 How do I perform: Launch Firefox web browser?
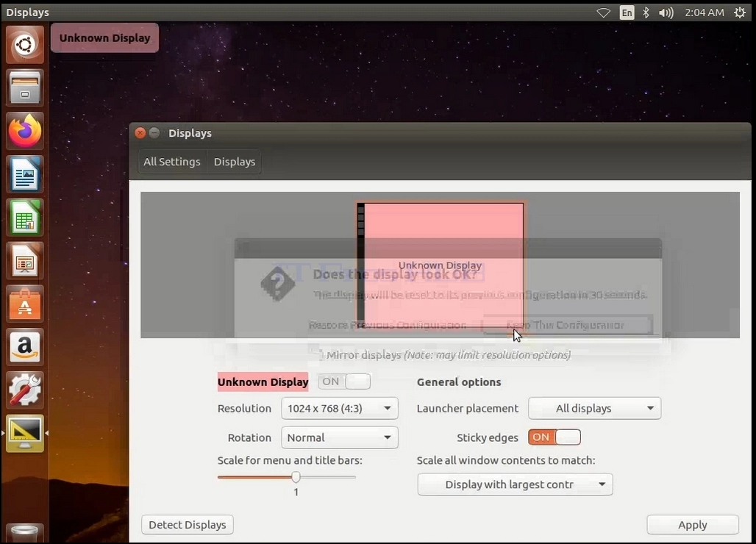25,131
